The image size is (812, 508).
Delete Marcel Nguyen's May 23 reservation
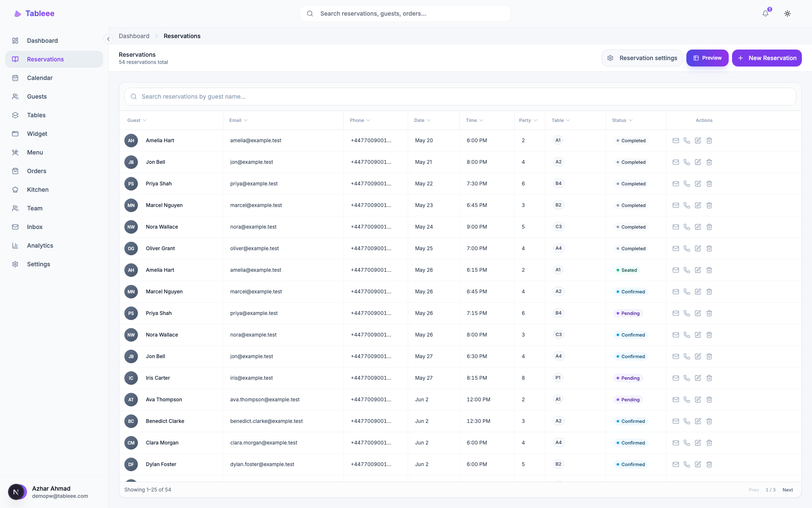pos(709,205)
